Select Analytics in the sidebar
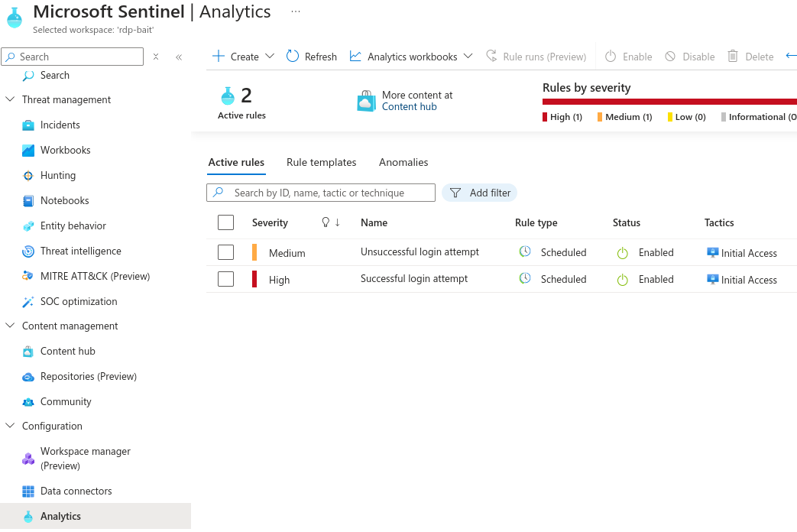 coord(60,516)
